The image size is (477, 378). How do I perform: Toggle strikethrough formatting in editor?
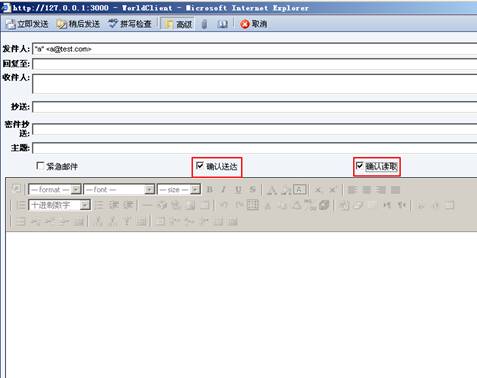253,189
